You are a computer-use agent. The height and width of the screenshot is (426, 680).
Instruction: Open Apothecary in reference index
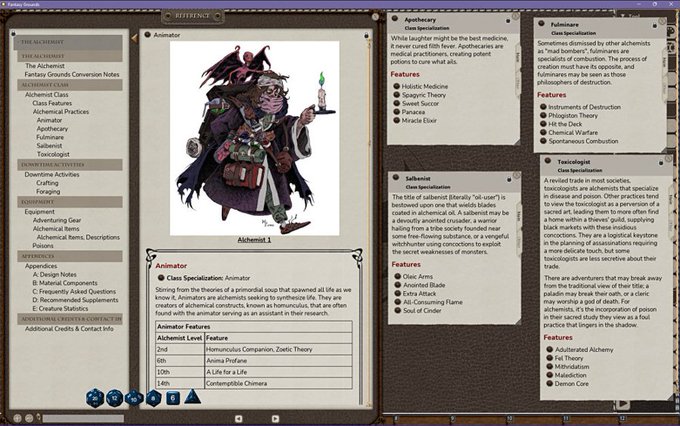pos(52,128)
